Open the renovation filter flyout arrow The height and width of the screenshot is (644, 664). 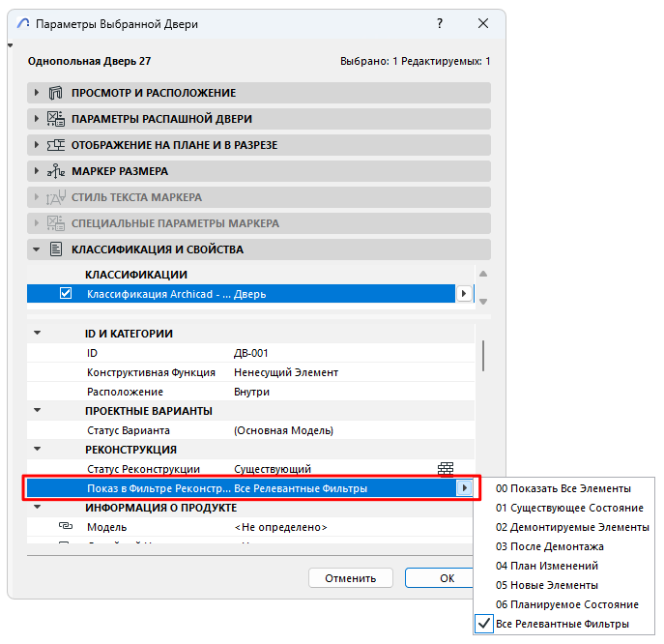tap(465, 488)
